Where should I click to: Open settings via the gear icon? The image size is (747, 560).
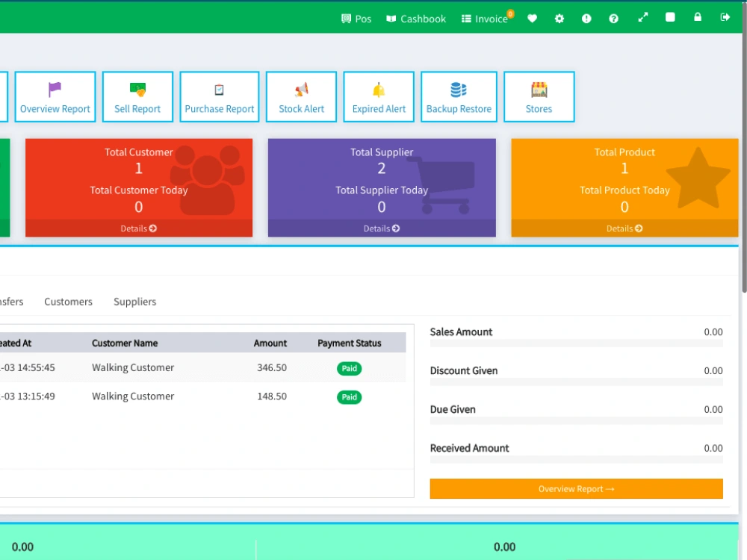click(x=559, y=18)
